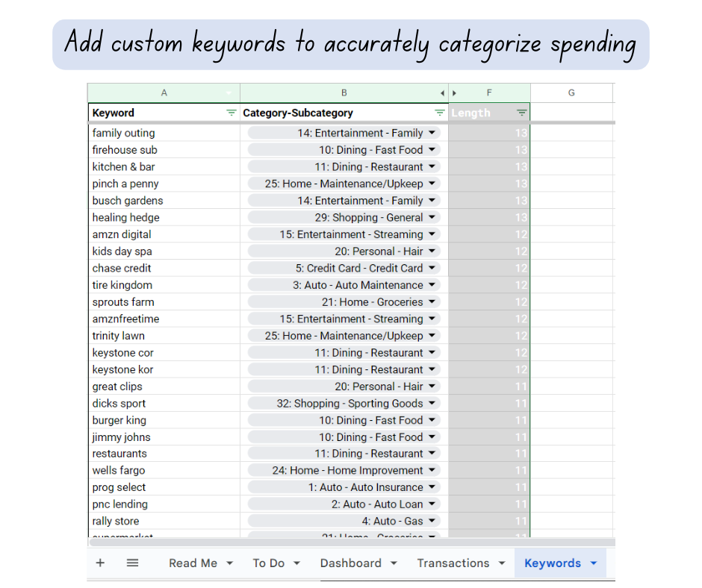Open category dropdown for rally store

(432, 521)
